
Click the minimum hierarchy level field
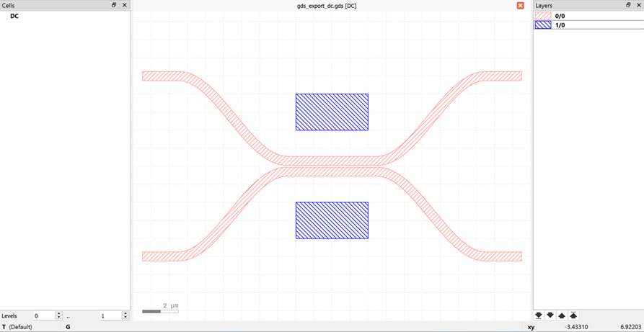click(x=43, y=315)
